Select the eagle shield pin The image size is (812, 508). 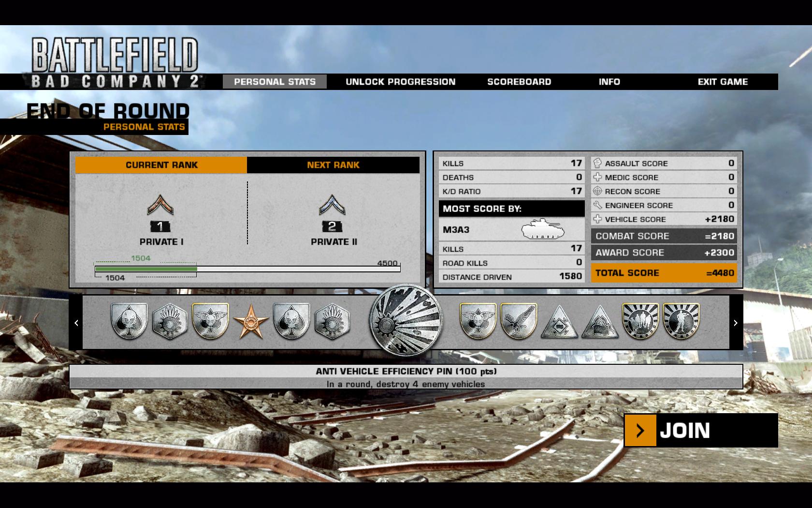pos(519,321)
